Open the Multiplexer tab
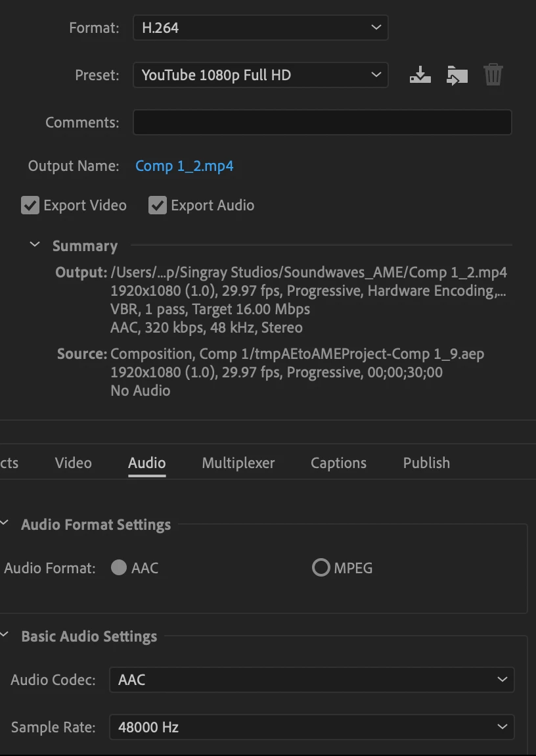 [238, 463]
